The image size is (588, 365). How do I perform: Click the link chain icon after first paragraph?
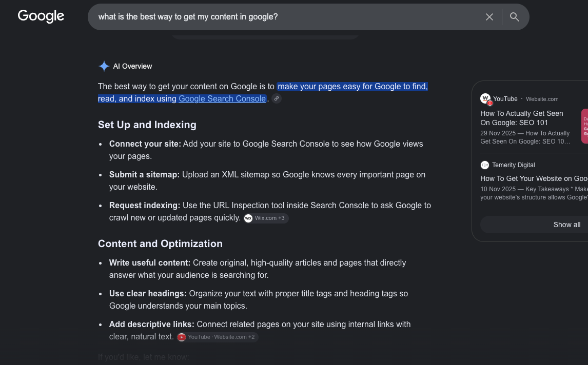pyautogui.click(x=277, y=98)
